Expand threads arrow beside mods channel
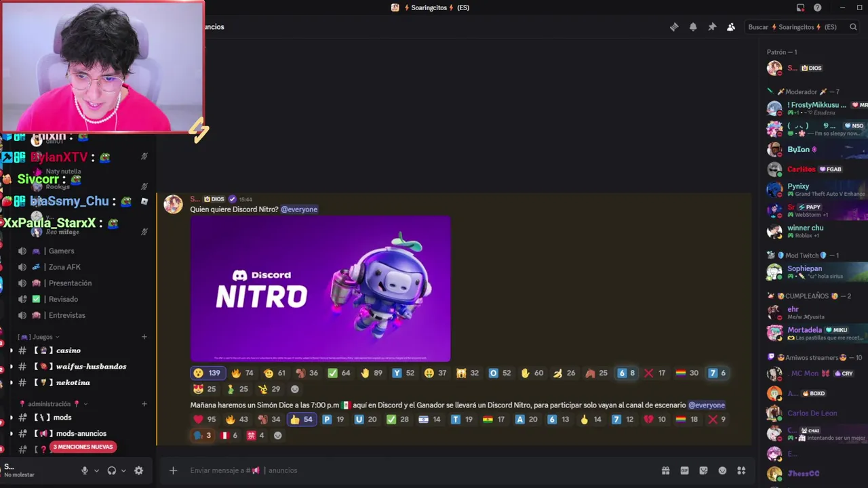Image resolution: width=868 pixels, height=488 pixels. point(11,418)
